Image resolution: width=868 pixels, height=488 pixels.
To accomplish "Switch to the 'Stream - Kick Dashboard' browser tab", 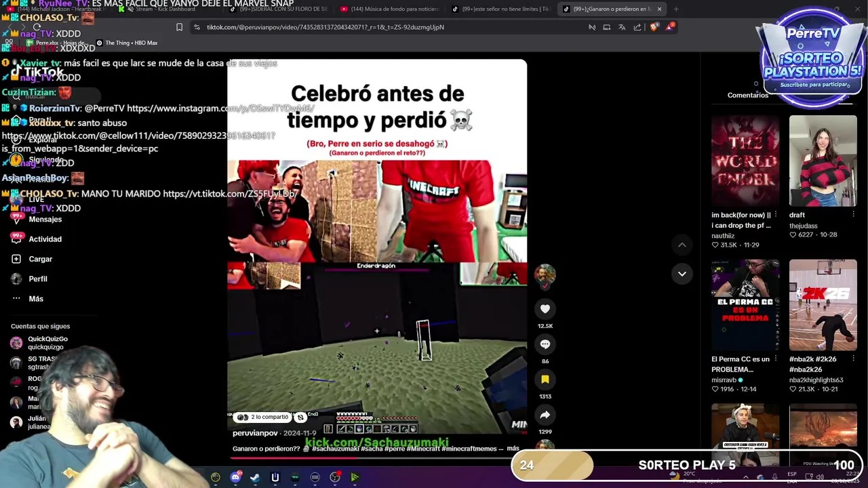I will click(x=165, y=9).
